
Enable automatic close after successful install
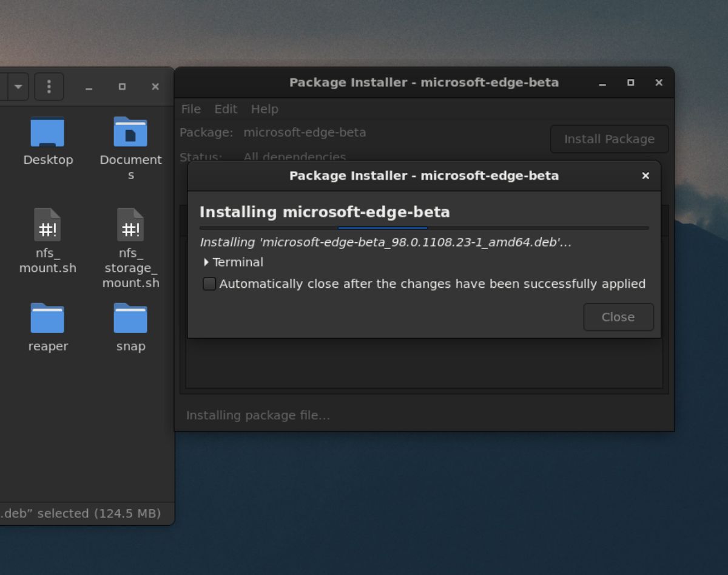click(x=209, y=284)
